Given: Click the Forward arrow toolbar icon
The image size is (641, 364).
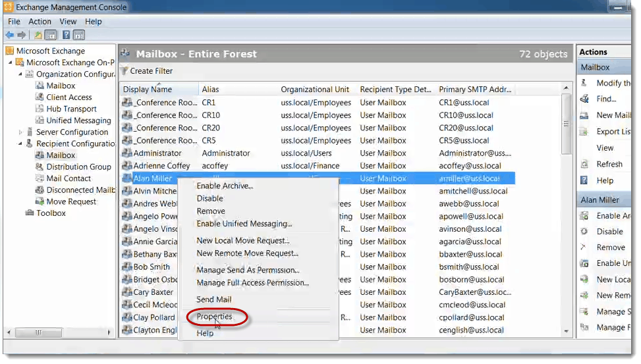Looking at the screenshot, I should 22,35.
